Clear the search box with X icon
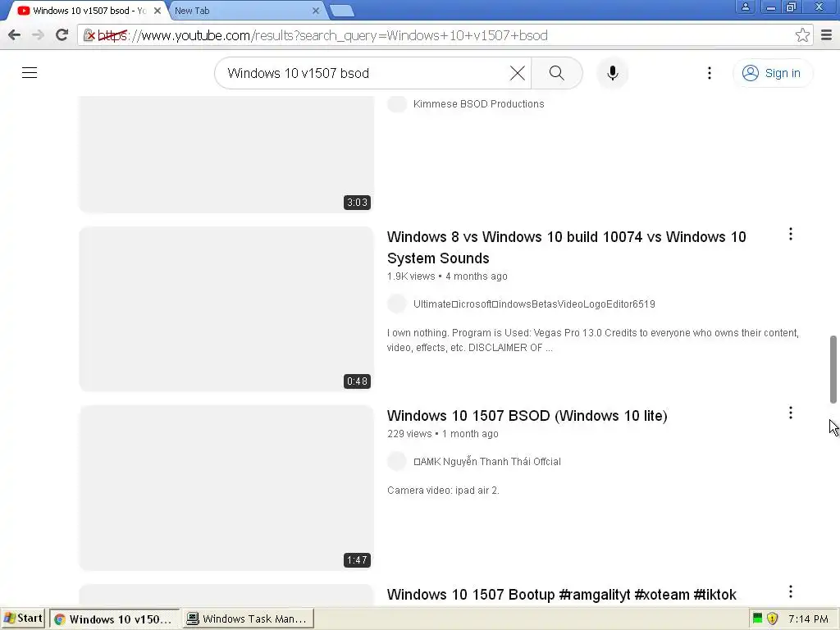The width and height of the screenshot is (840, 630). [x=518, y=73]
